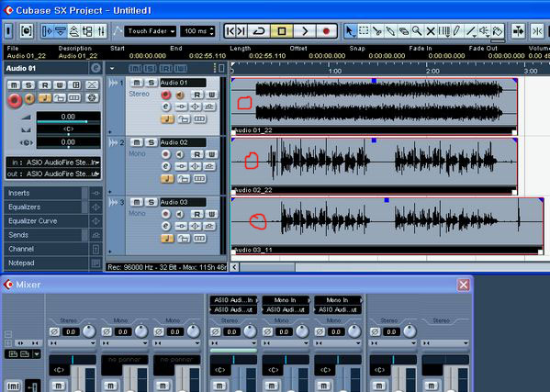Select the Erase tool
The image size is (550, 392).
pyautogui.click(x=404, y=31)
